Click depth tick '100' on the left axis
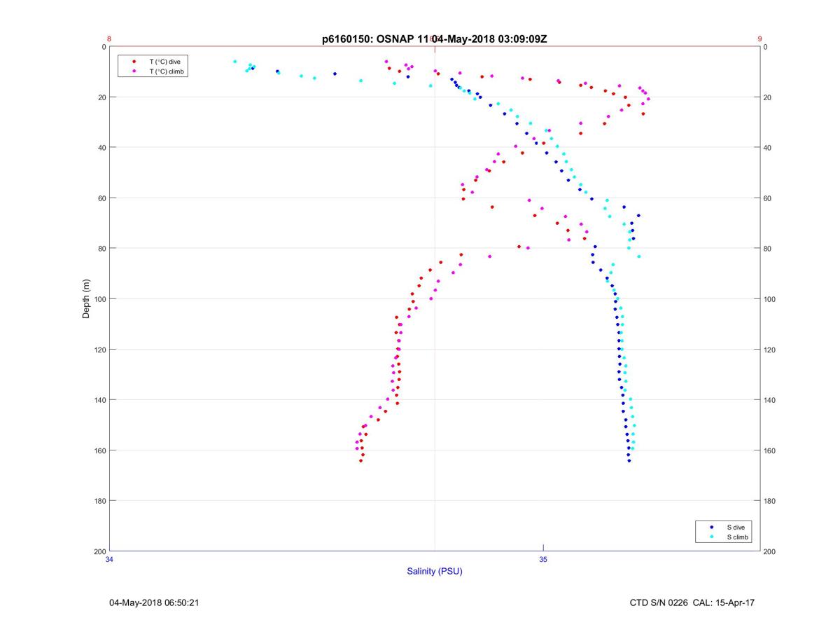This screenshot has height=620, width=840. 99,299
